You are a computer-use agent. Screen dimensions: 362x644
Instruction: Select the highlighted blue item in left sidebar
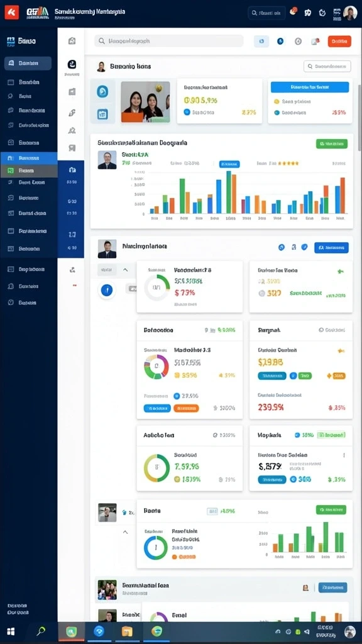click(x=29, y=158)
